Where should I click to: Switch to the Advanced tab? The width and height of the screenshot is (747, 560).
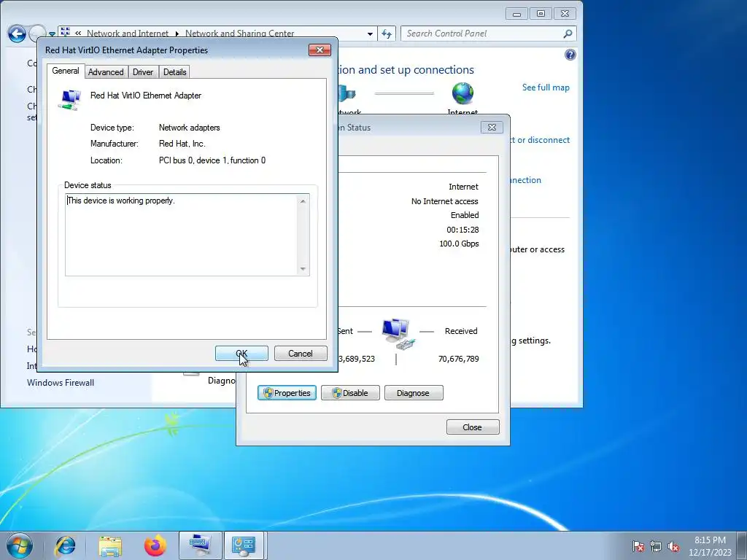106,72
